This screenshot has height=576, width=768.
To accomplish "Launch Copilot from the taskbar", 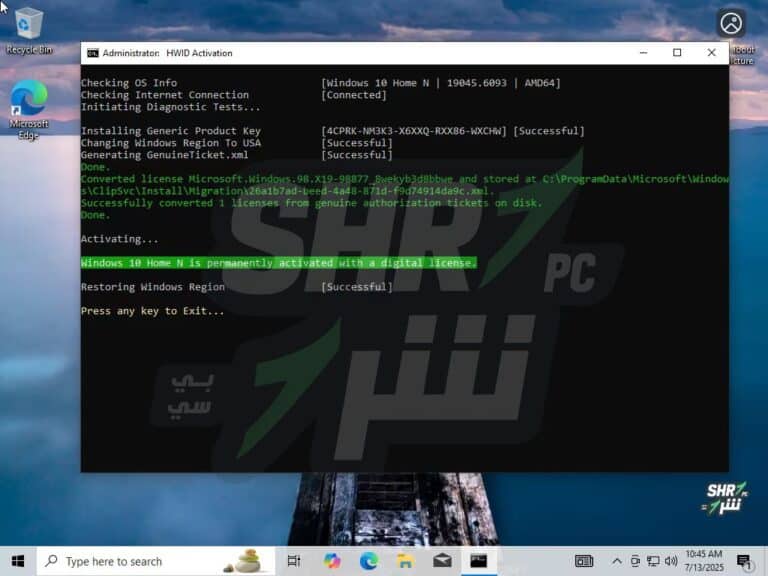I will [332, 561].
